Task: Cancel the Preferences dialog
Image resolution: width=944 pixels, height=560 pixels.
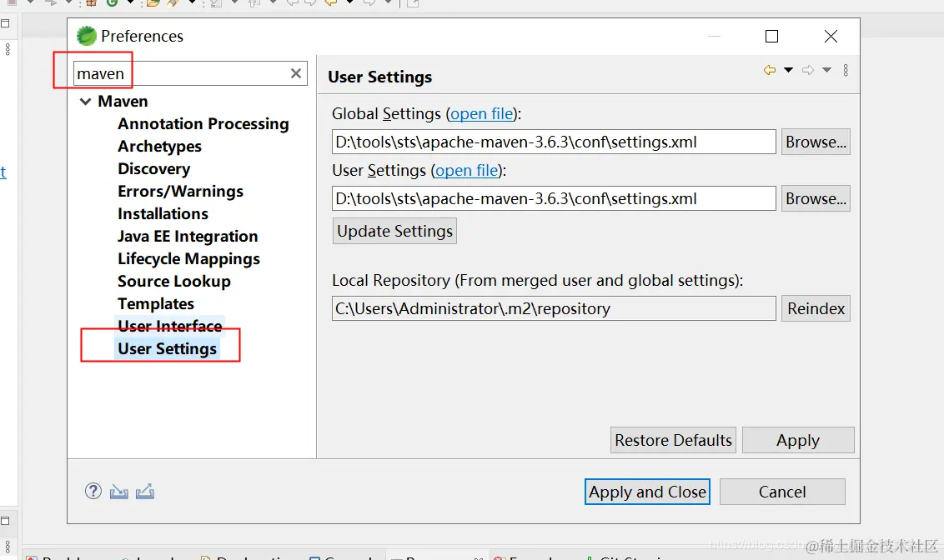Action: click(782, 492)
